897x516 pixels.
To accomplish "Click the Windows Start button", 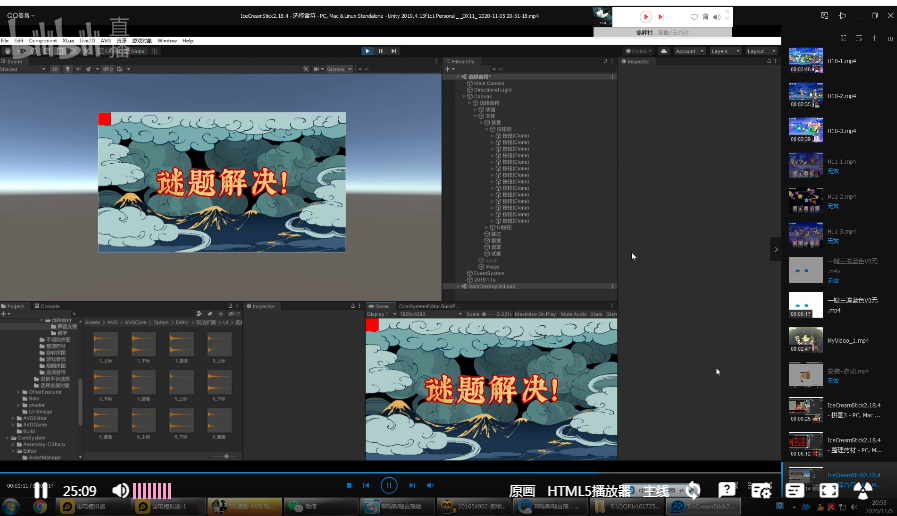I will (x=10, y=506).
